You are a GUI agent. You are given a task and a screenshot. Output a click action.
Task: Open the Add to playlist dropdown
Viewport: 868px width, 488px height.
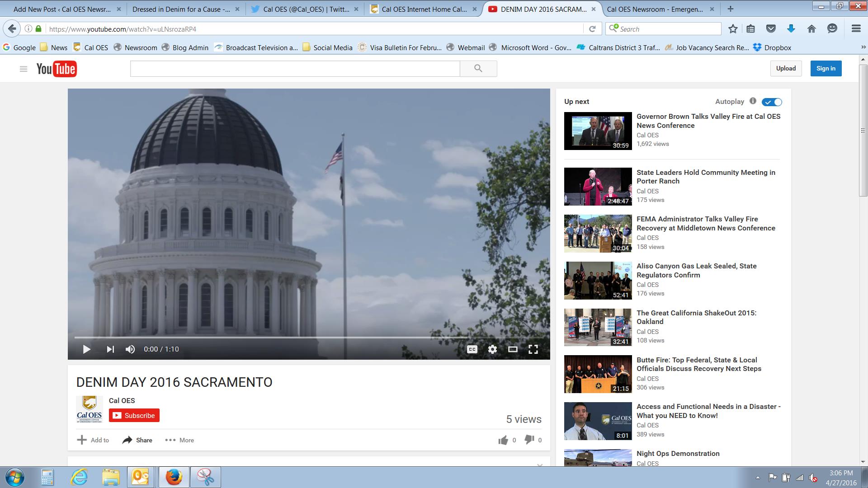point(93,440)
